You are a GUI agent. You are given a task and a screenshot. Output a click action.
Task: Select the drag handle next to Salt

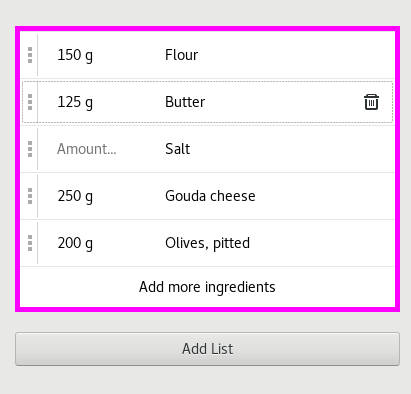(x=30, y=149)
